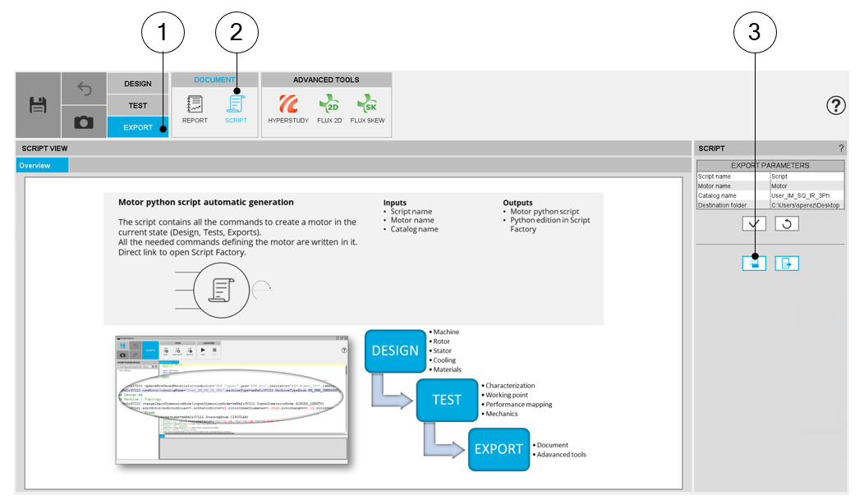This screenshot has width=864, height=504.
Task: Click the undo arrow icon
Action: 84,88
